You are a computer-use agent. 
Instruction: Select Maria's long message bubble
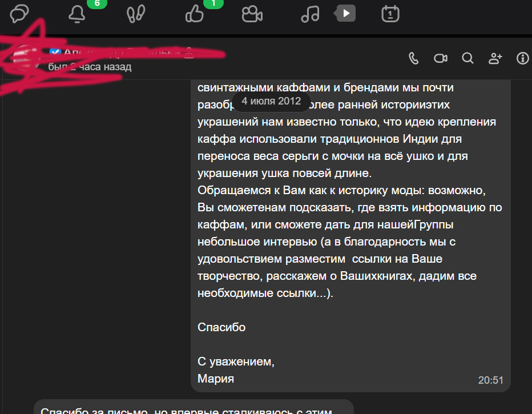click(350, 228)
